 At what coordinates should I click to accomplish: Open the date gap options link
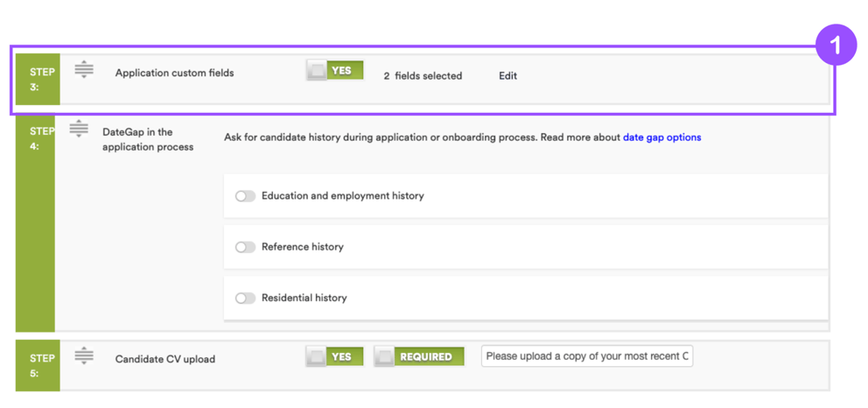click(661, 137)
